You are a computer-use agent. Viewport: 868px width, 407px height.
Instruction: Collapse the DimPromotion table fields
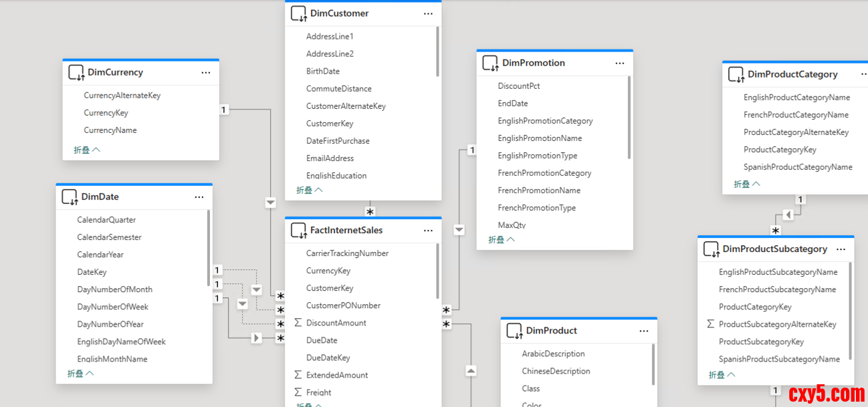(501, 239)
